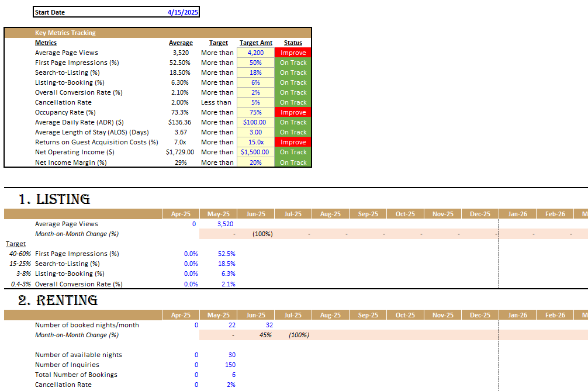Click the "1. Listing" section heading

54,199
